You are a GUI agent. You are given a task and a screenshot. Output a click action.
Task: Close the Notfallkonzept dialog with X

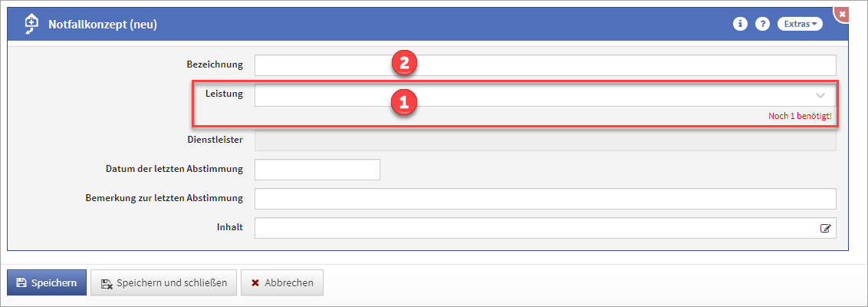(843, 15)
